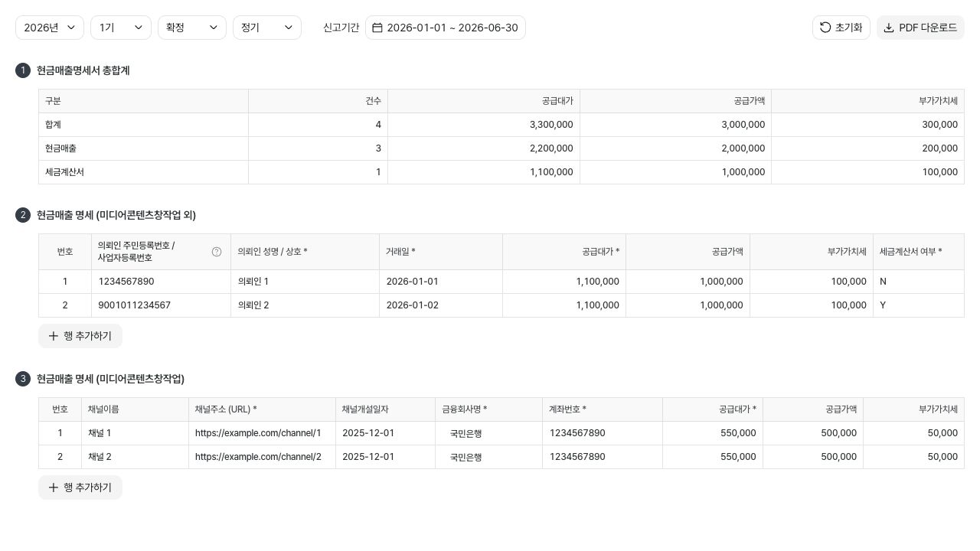Open the 2026년 year dropdown

[x=50, y=28]
